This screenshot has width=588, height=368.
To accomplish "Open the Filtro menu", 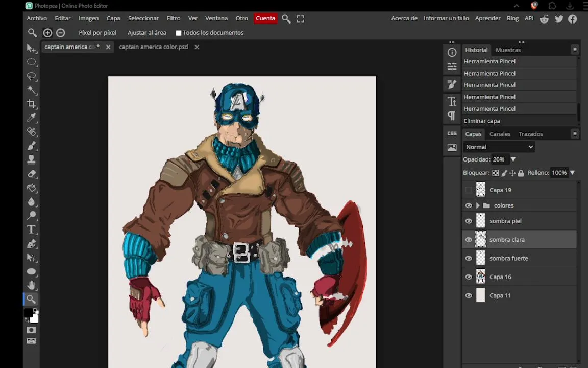I will click(173, 18).
